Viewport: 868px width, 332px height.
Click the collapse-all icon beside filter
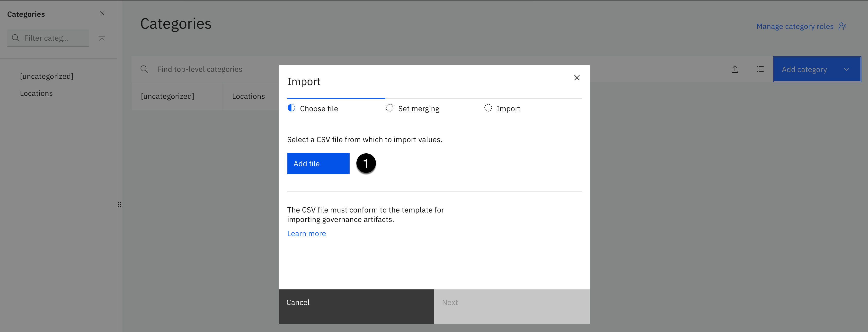(102, 38)
